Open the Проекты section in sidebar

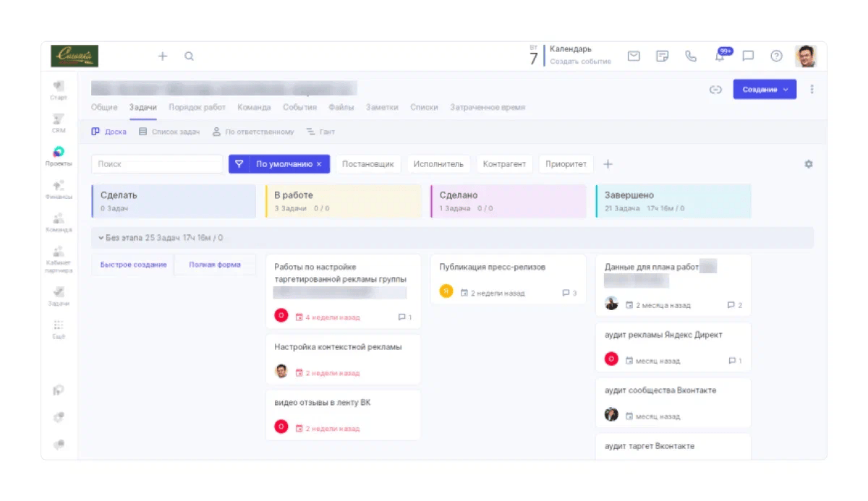59,156
